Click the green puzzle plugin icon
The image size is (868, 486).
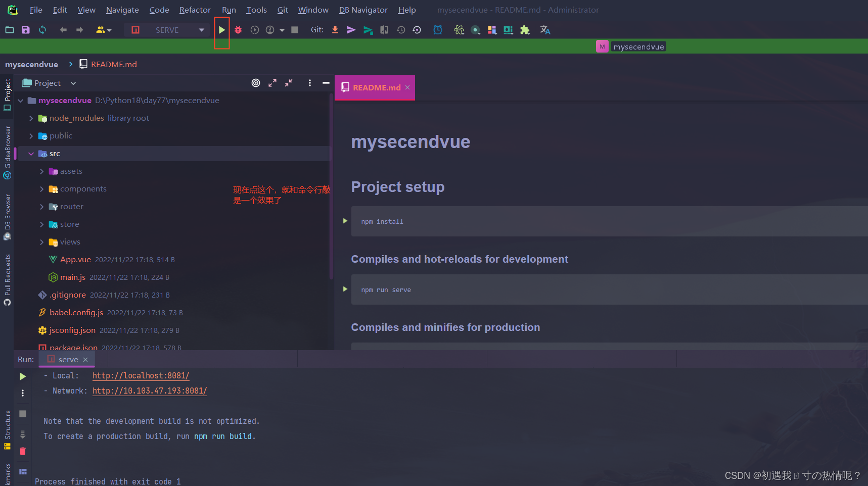tap(525, 30)
